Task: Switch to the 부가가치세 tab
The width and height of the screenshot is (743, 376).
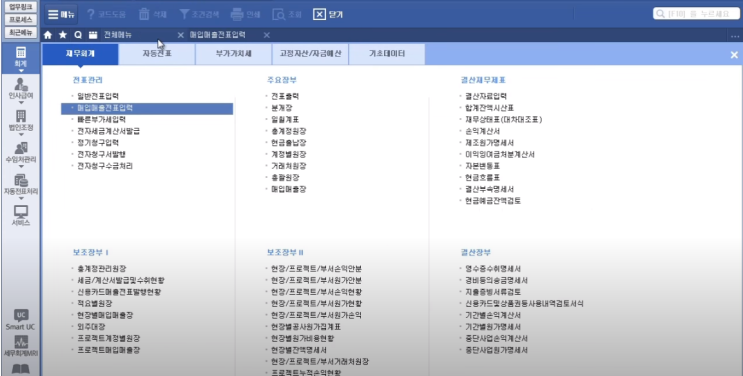Action: tap(234, 54)
